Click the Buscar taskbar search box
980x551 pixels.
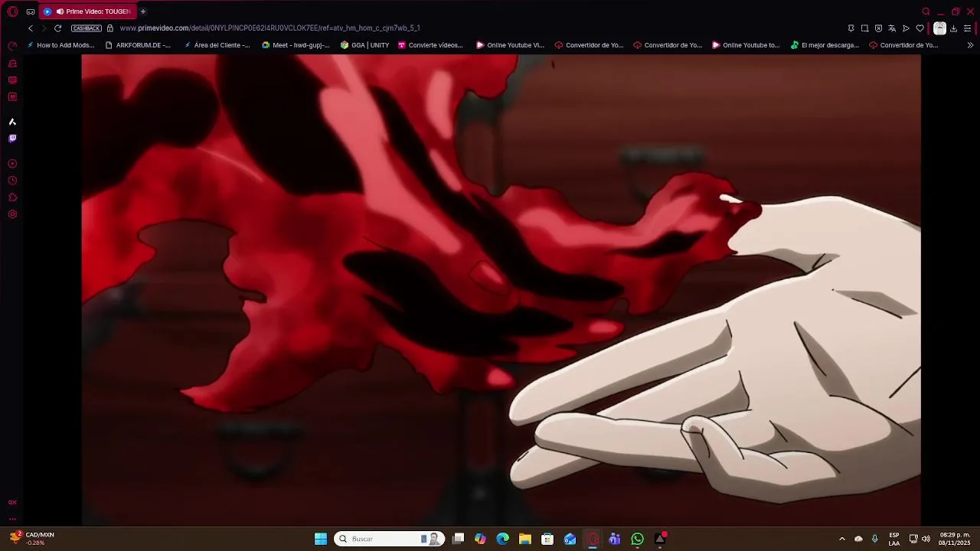[x=389, y=539]
